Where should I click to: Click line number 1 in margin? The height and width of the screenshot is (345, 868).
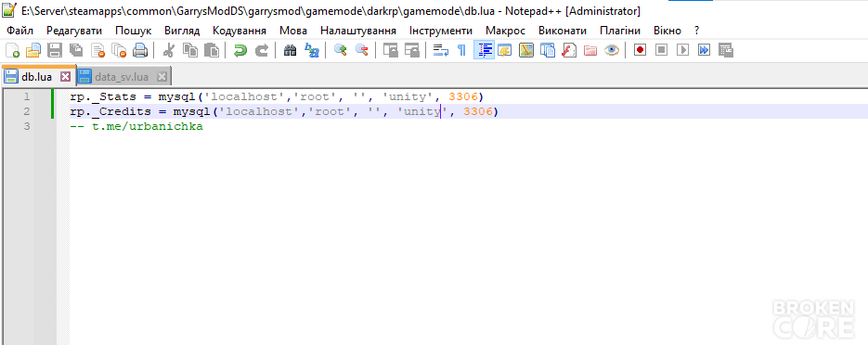27,96
